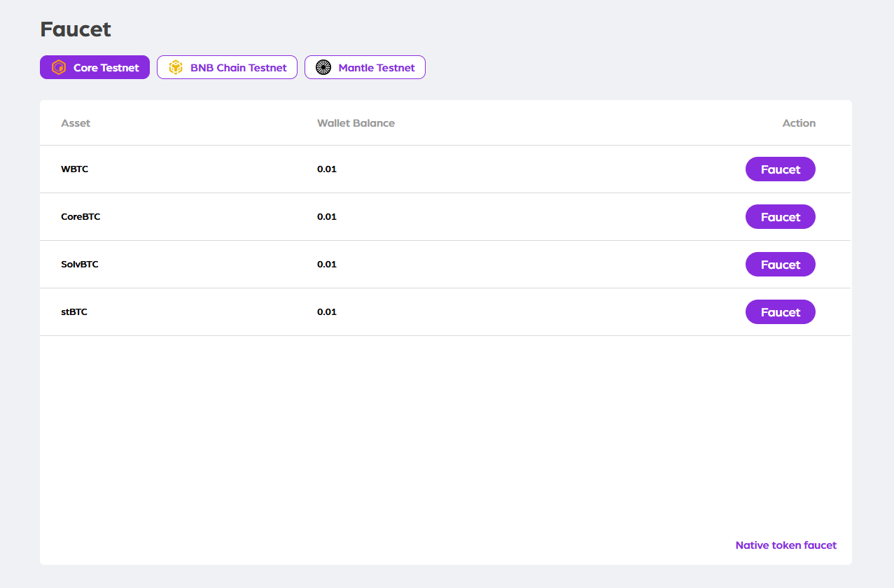Select the WBTC asset name

click(x=74, y=169)
